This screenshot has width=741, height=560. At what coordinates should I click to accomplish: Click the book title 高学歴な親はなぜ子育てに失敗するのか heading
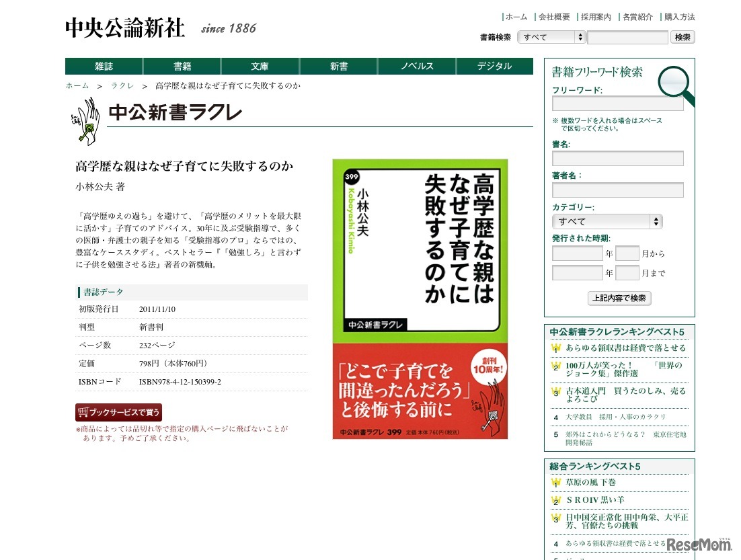point(184,166)
